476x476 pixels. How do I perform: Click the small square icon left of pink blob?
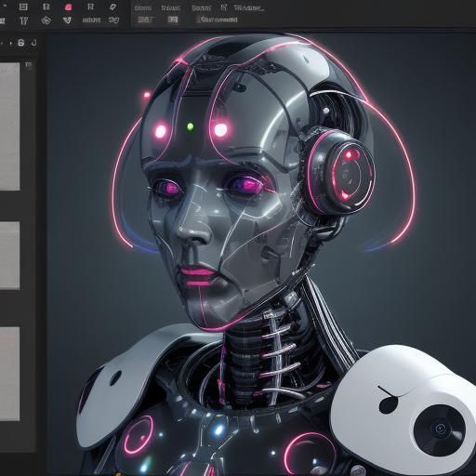point(46,7)
